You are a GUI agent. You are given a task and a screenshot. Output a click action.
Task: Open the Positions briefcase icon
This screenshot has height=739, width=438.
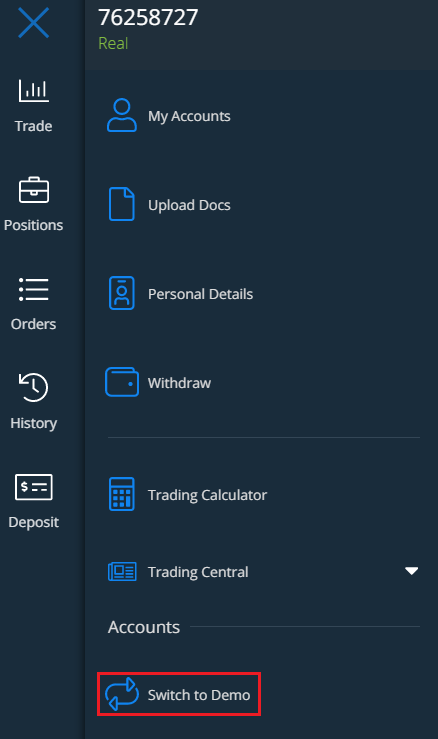point(33,190)
